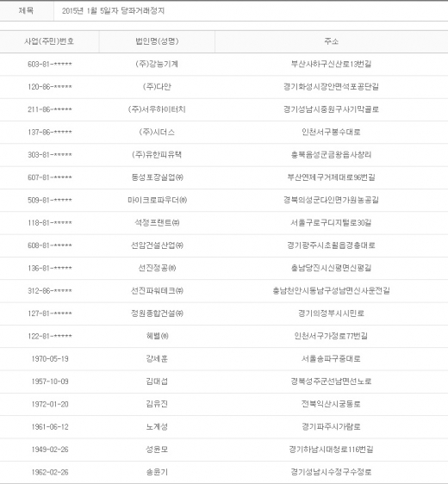Select birth date 1970-05-19
The width and height of the screenshot is (448, 484).
point(50,358)
